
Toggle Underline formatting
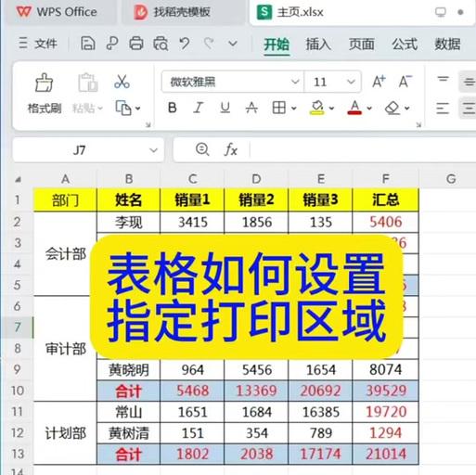pyautogui.click(x=225, y=108)
